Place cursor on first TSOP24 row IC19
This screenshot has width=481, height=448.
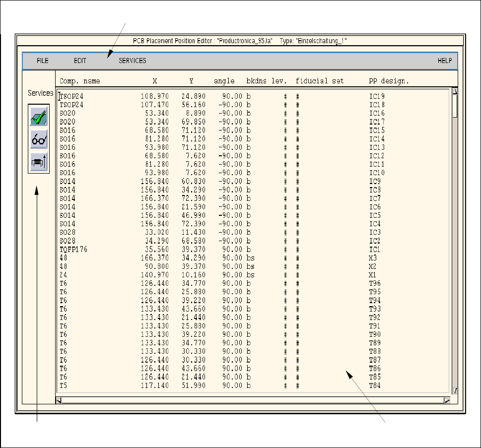click(72, 96)
